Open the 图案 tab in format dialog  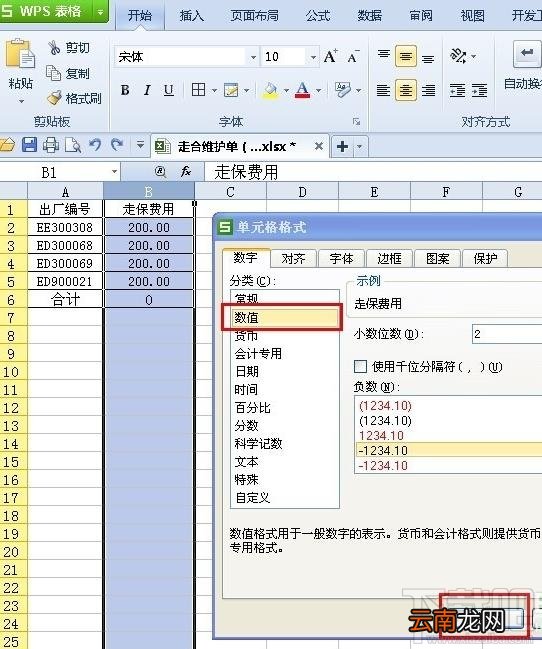[437, 259]
